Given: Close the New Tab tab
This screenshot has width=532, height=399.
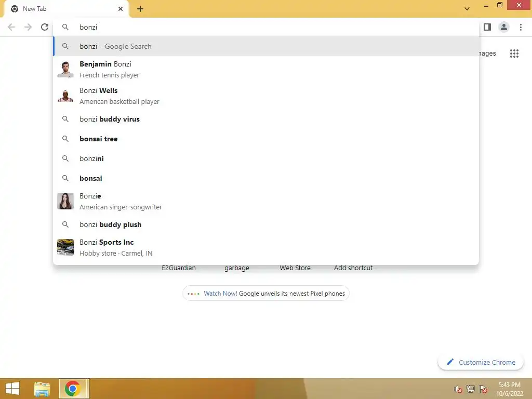Looking at the screenshot, I should coord(121,9).
